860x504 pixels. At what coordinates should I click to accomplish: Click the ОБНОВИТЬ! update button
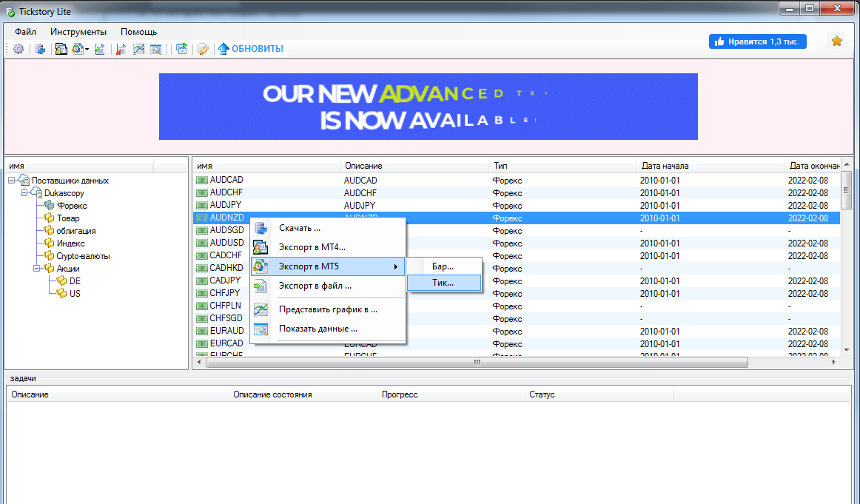pyautogui.click(x=251, y=49)
